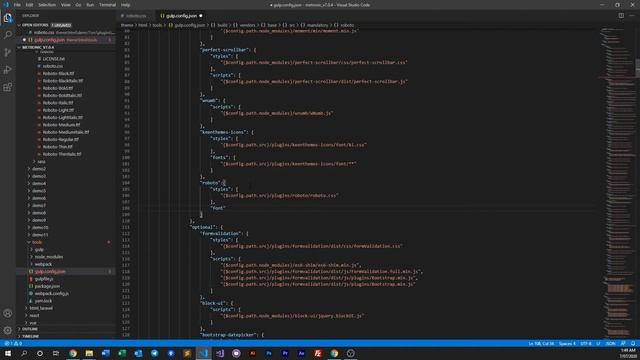Select the gulp.config.json editor tab
Screen dimensions: 640x360
tap(182, 16)
